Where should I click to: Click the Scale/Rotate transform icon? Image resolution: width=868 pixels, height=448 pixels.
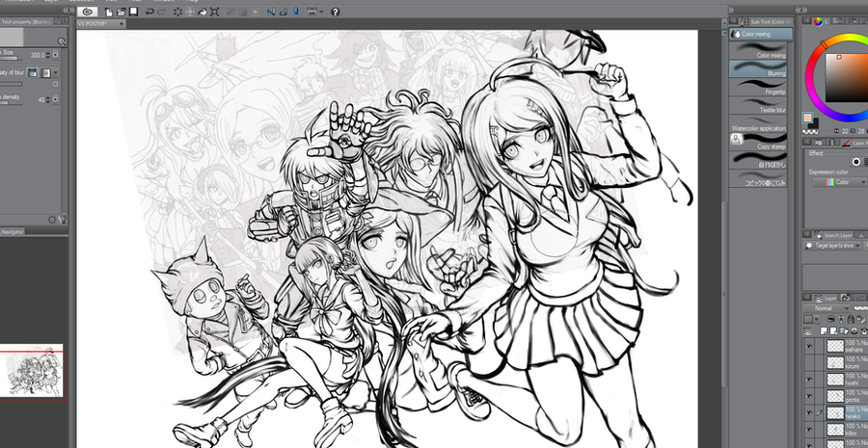pos(215,12)
